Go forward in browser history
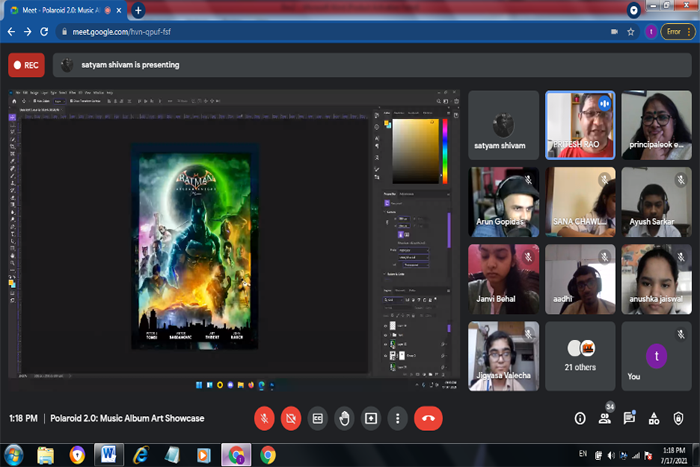Viewport: 700px width, 467px height. [x=28, y=32]
